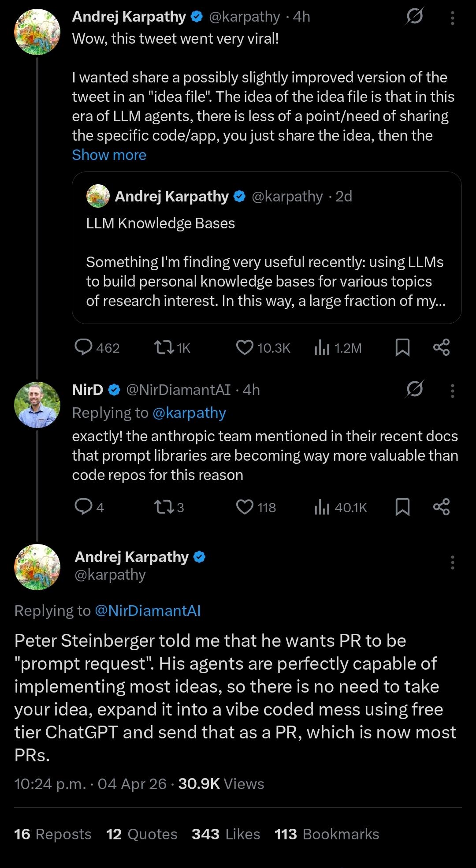
Task: Open reply icon on Karpathy's top tweet
Action: [x=83, y=347]
